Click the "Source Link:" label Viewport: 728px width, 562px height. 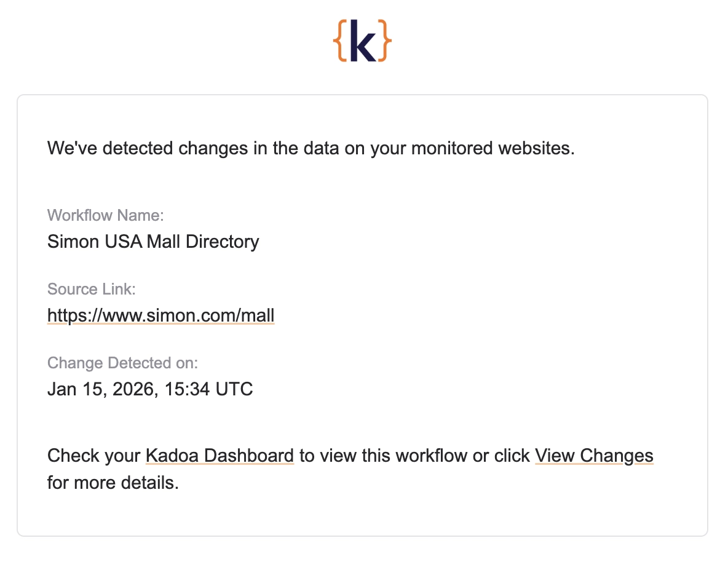pos(90,289)
